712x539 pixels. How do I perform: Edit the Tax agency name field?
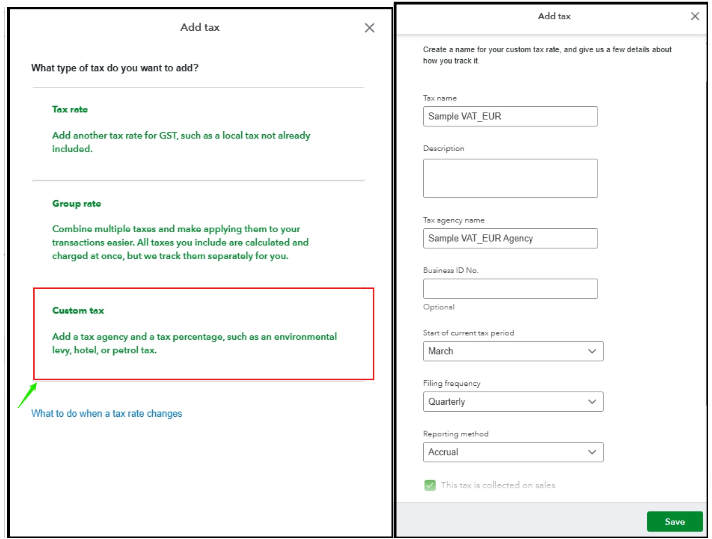point(510,238)
